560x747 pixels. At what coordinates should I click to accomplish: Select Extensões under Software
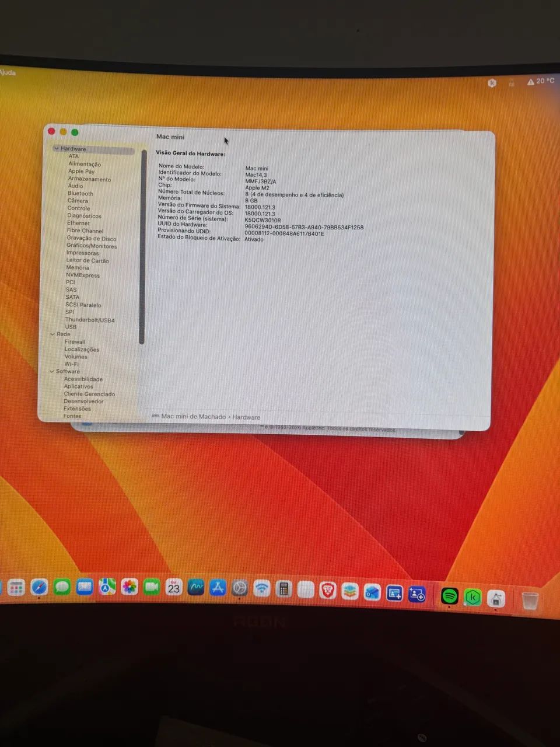[x=77, y=409]
